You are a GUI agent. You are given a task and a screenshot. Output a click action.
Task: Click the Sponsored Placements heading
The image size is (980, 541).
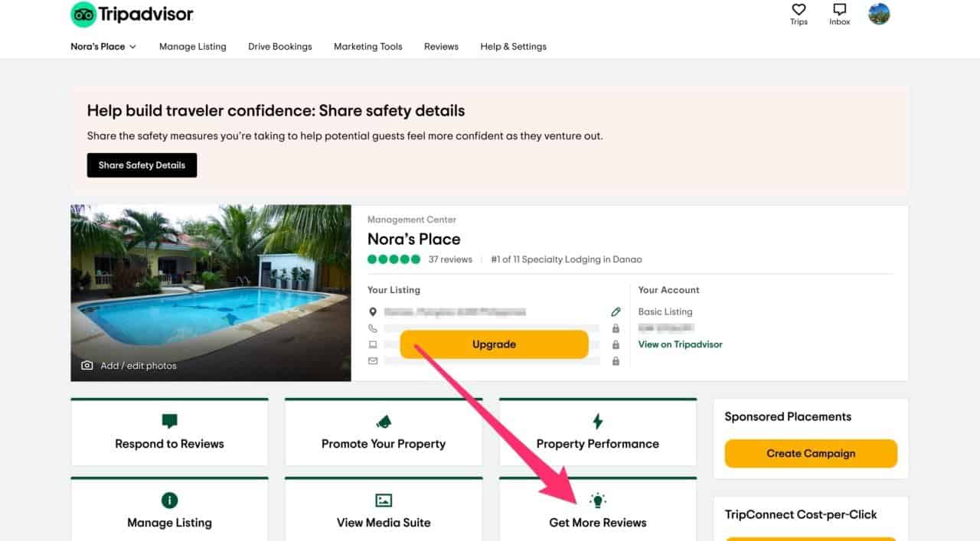788,417
